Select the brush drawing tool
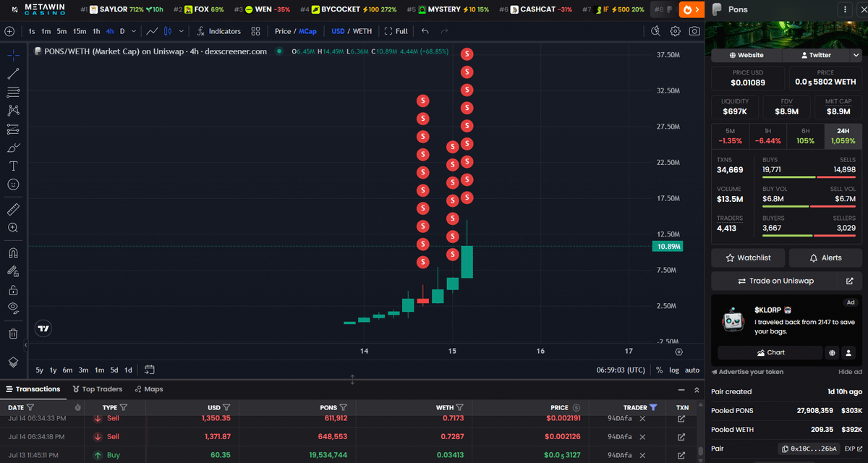This screenshot has width=868, height=463. point(13,148)
